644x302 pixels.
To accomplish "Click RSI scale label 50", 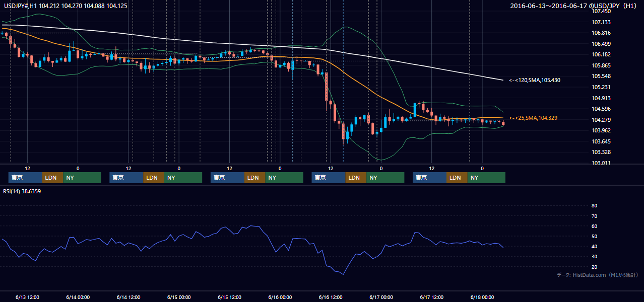I will [x=594, y=237].
